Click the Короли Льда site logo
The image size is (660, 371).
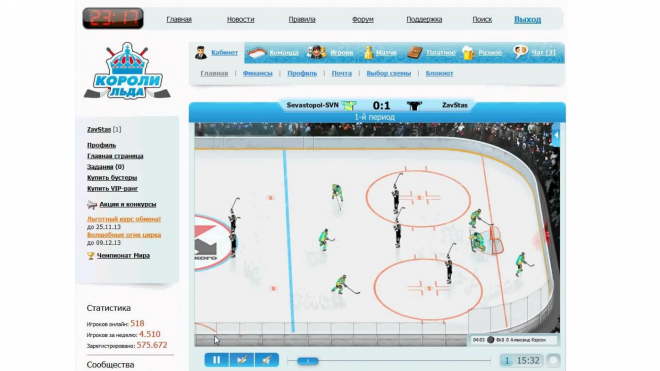127,71
